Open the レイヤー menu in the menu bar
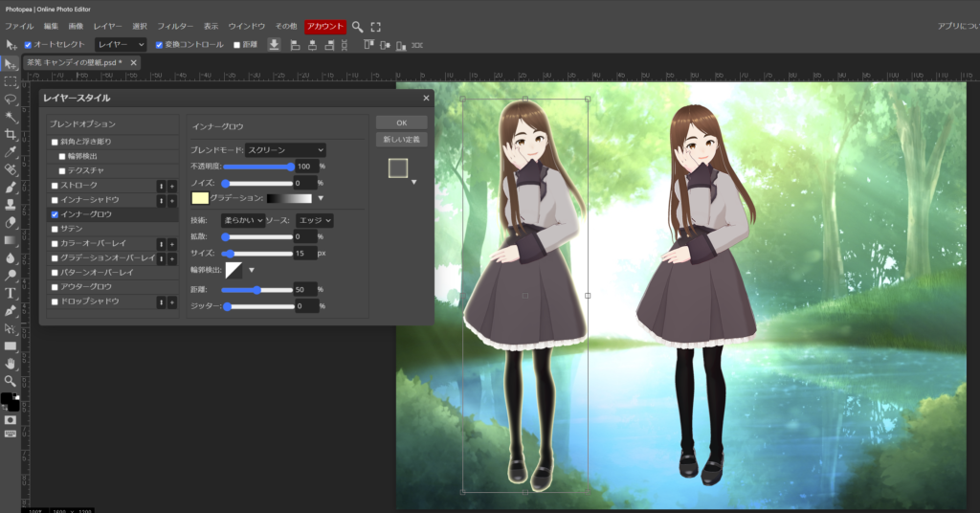 107,27
